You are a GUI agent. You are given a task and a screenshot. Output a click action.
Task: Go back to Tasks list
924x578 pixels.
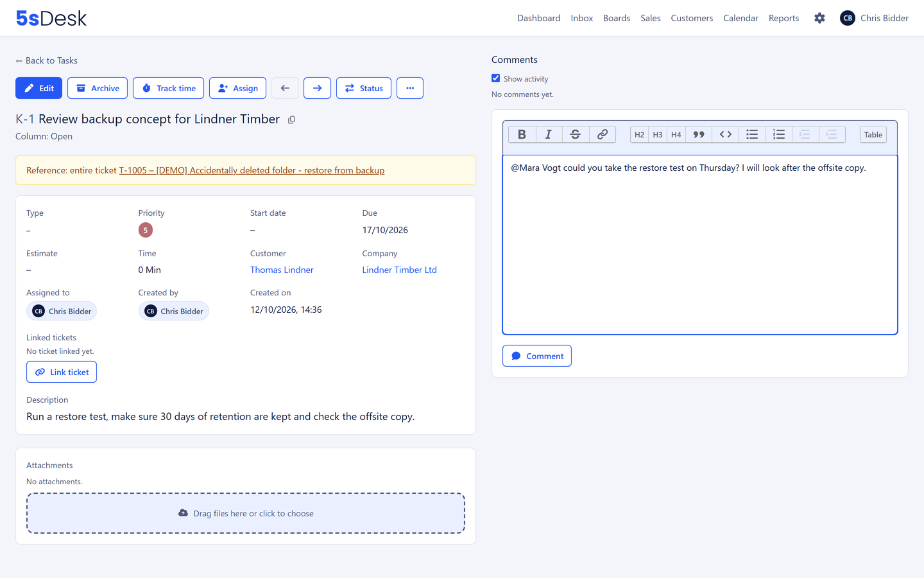(46, 60)
